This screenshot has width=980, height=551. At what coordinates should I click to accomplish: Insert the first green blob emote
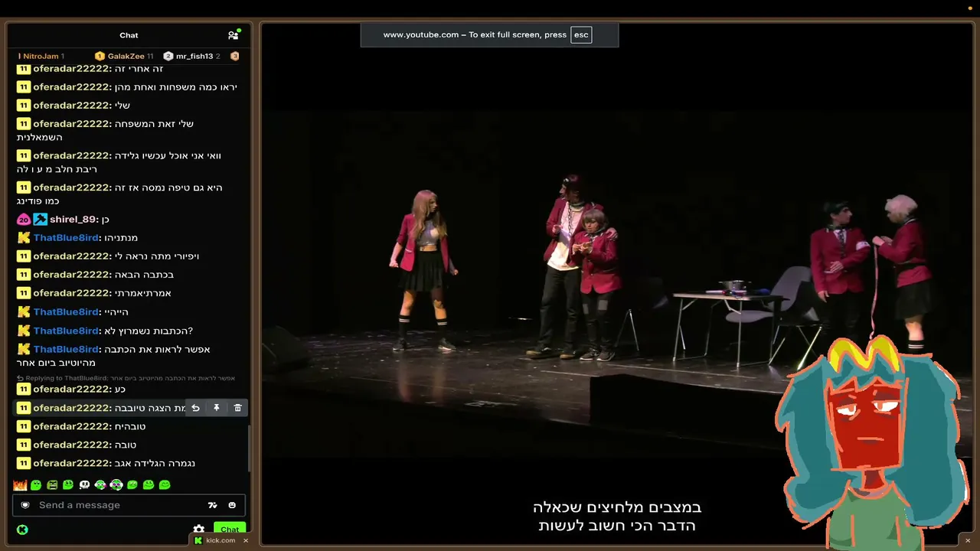36,484
